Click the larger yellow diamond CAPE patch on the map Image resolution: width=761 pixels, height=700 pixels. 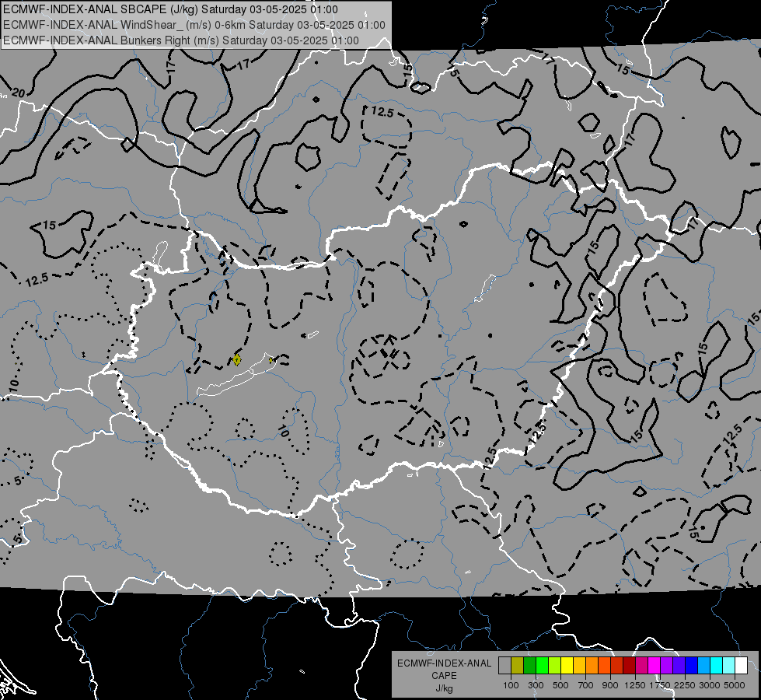click(237, 360)
